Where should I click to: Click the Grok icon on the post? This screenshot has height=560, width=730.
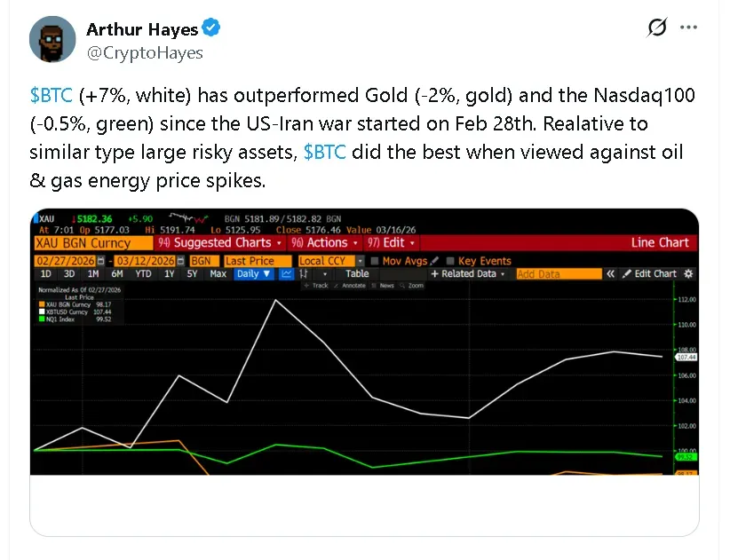click(x=657, y=28)
